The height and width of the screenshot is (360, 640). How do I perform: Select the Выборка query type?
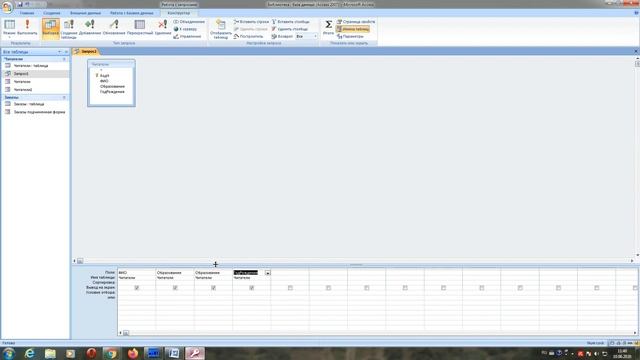51,28
